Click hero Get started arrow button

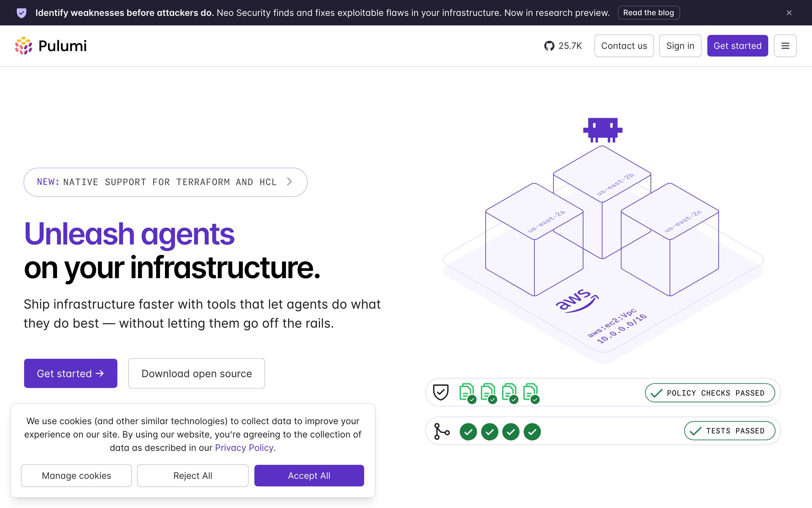pyautogui.click(x=70, y=373)
